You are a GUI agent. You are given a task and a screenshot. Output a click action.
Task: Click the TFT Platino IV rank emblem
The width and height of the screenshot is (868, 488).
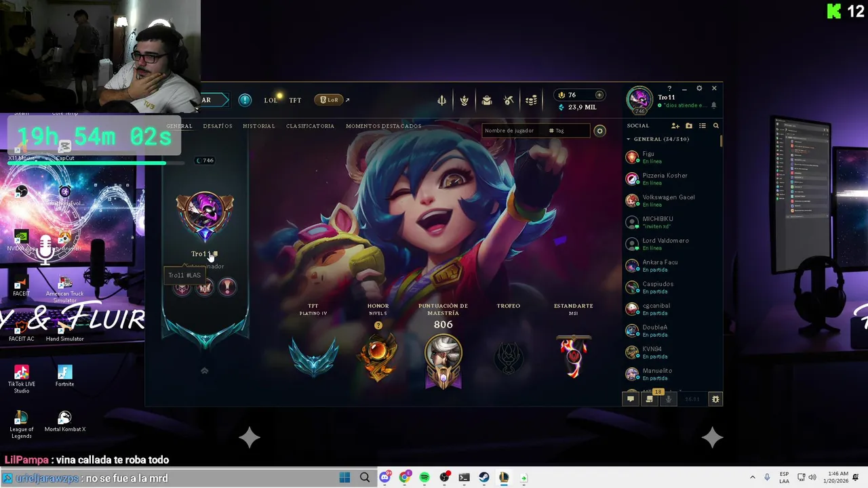313,357
